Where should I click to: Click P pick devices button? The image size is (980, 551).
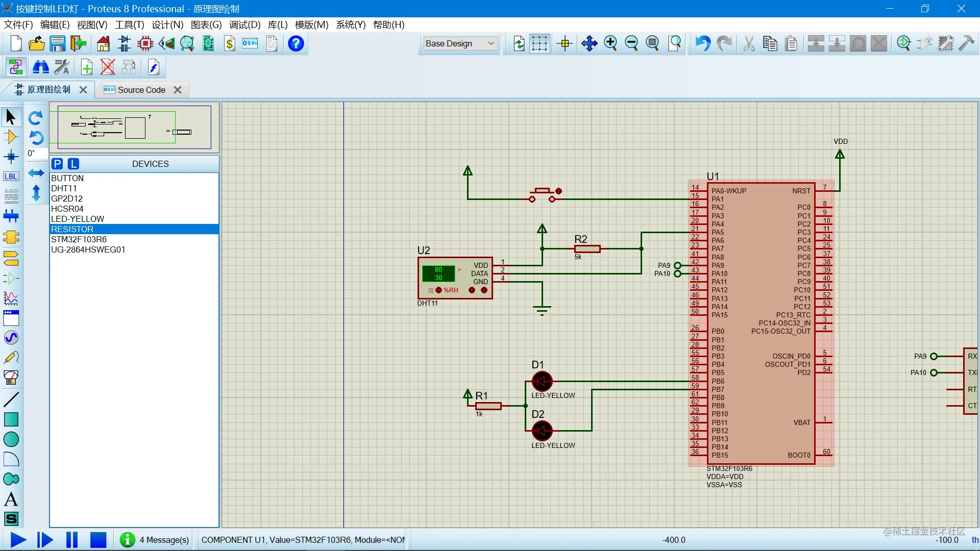tap(57, 164)
